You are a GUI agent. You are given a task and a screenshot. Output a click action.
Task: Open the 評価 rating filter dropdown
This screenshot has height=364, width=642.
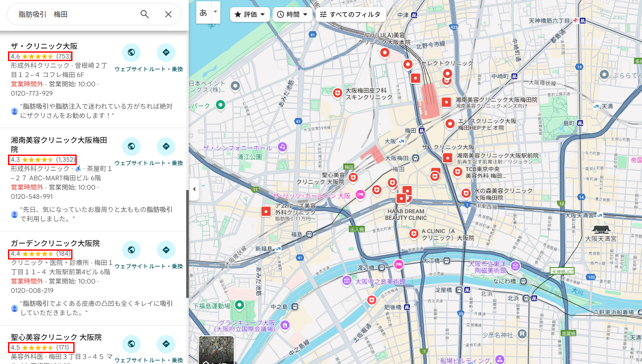point(250,14)
